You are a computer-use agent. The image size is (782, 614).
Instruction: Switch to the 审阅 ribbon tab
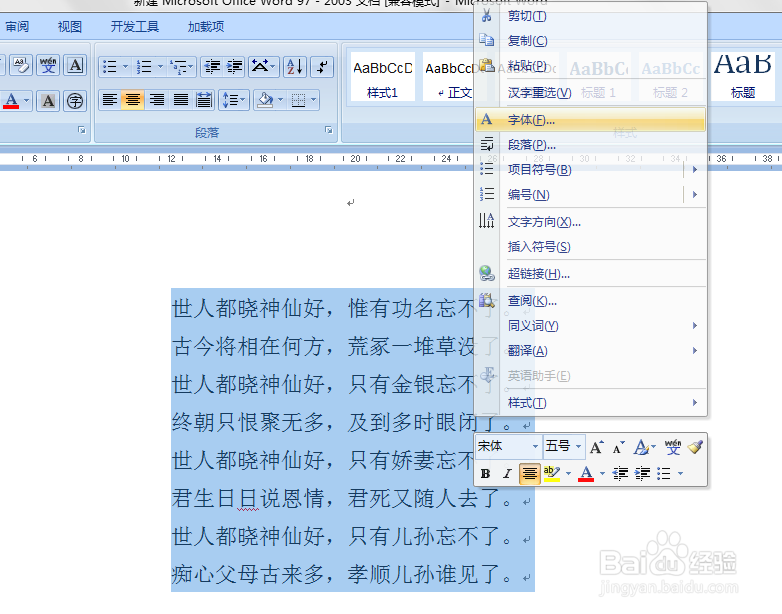[17, 26]
